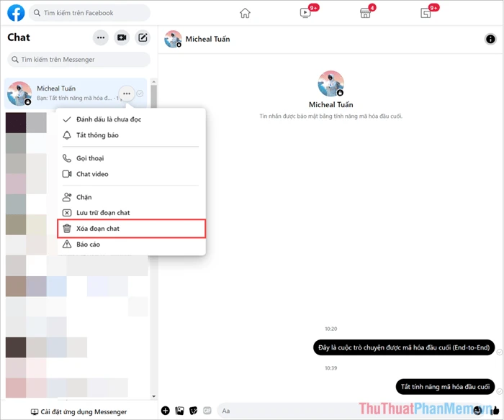504x420 pixels.
Task: Open conversation information icon
Action: 490,39
